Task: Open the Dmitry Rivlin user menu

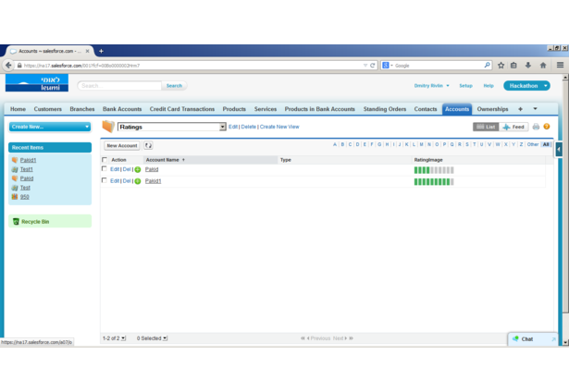Action: click(431, 86)
